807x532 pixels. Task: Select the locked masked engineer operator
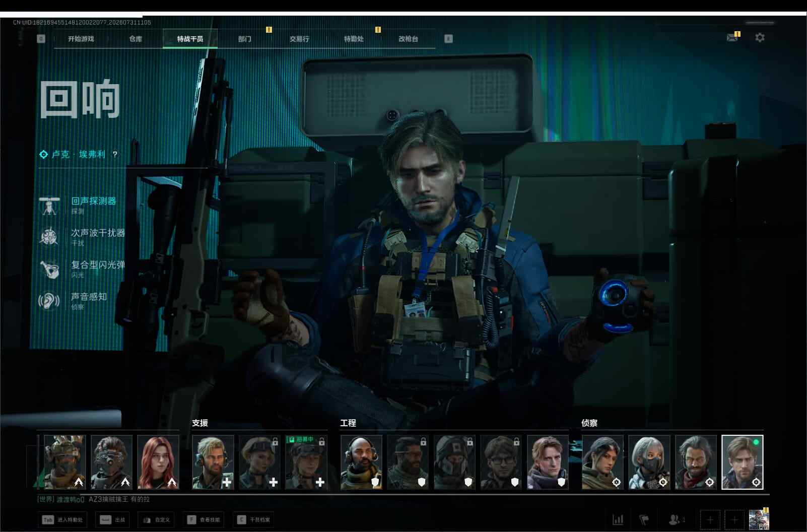[454, 462]
